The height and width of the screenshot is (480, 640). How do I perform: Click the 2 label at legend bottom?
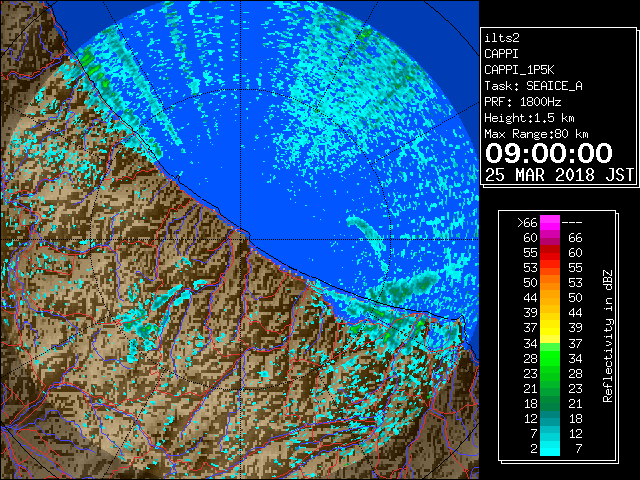[534, 449]
